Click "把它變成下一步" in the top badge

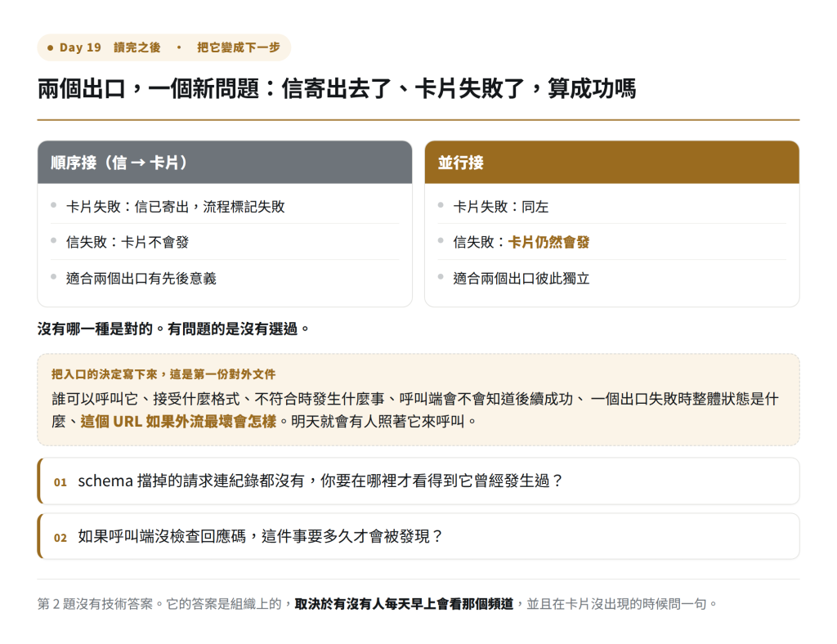(238, 47)
